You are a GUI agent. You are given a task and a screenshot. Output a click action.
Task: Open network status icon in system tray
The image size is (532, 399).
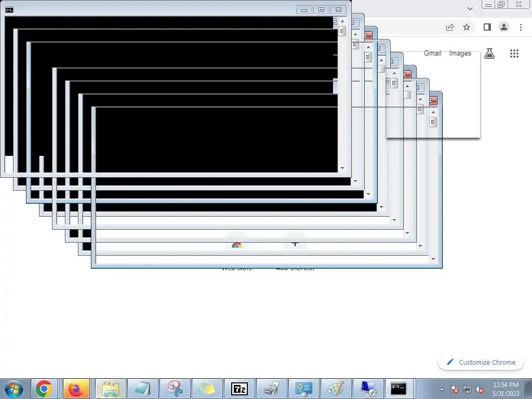pyautogui.click(x=467, y=390)
